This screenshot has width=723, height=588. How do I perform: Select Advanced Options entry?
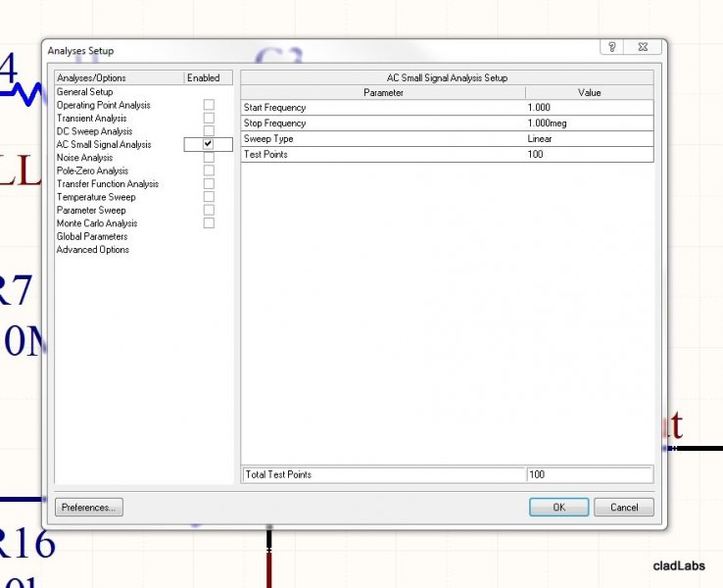[93, 250]
